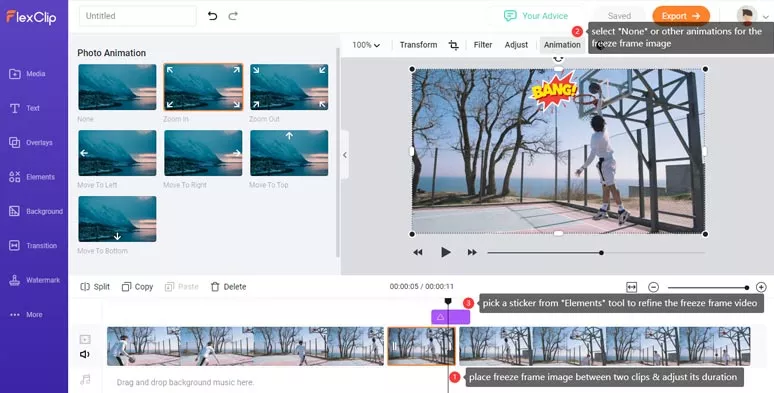Split the selected clip
The width and height of the screenshot is (774, 393).
coord(95,287)
